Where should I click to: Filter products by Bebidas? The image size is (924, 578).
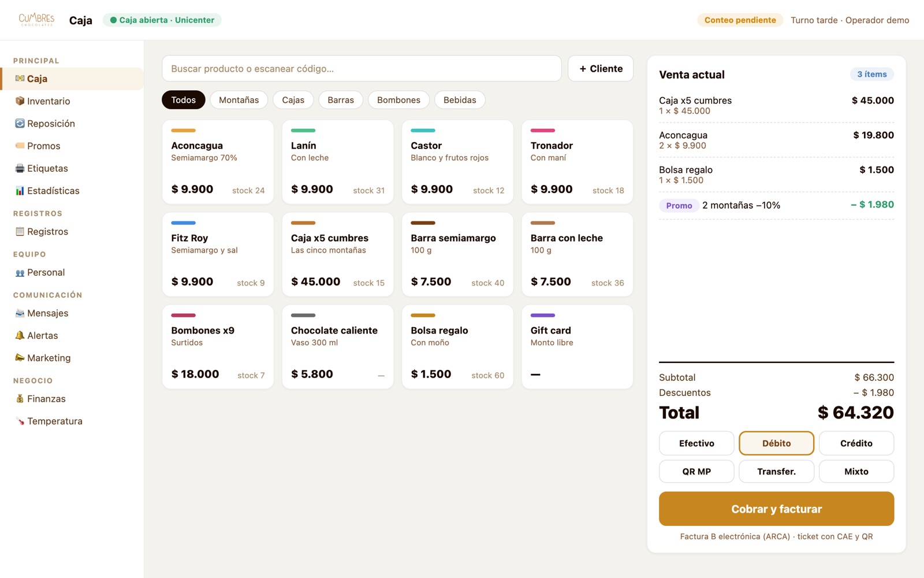point(460,100)
